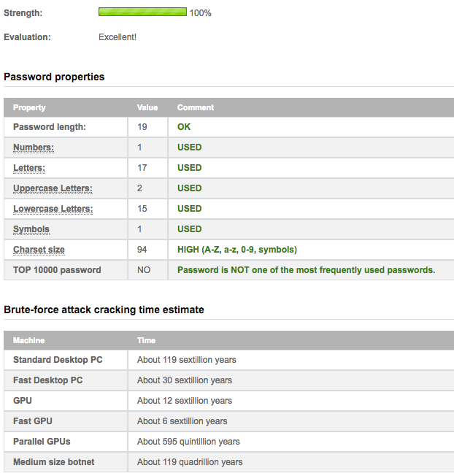
Task: Click the Comment column header
Action: click(196, 107)
